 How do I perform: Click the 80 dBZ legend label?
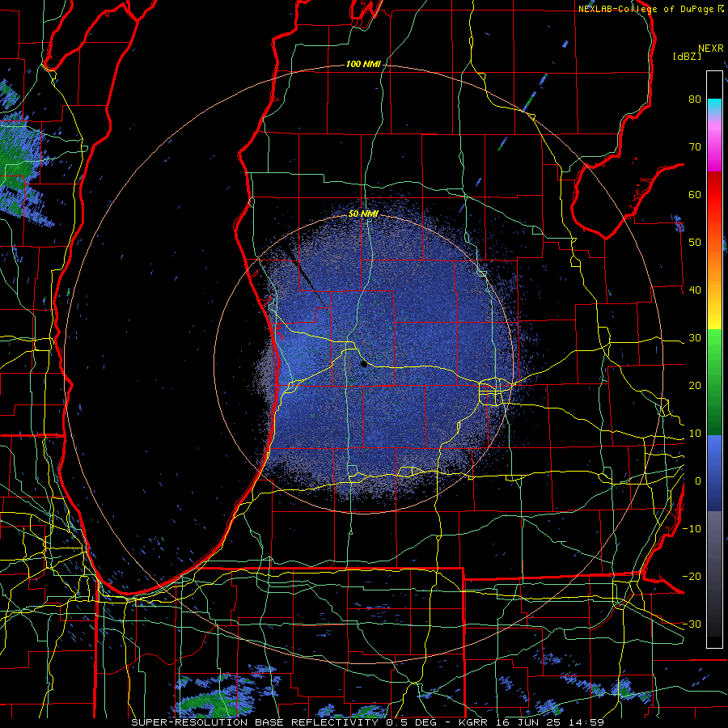click(695, 99)
